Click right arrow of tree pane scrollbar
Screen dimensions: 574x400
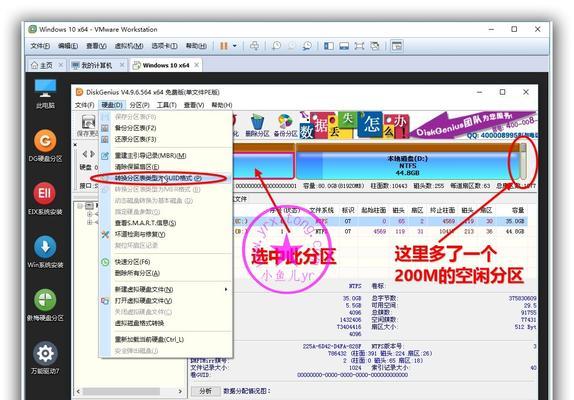pyautogui.click(x=180, y=391)
